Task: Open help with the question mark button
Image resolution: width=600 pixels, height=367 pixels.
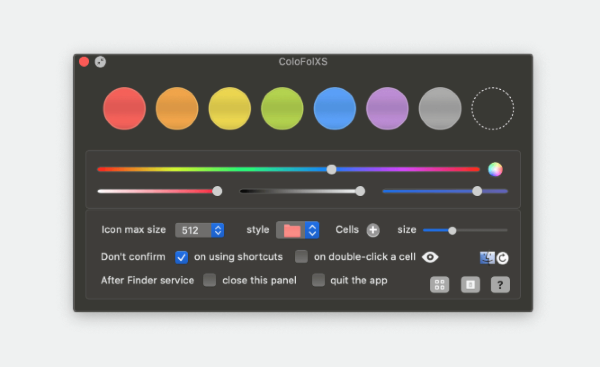Action: tap(500, 285)
